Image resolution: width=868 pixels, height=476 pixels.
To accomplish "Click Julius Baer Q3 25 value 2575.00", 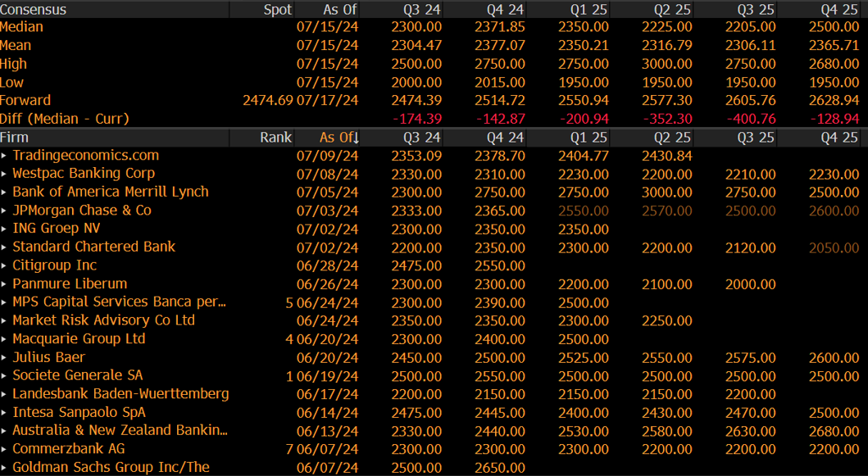I will pos(751,358).
